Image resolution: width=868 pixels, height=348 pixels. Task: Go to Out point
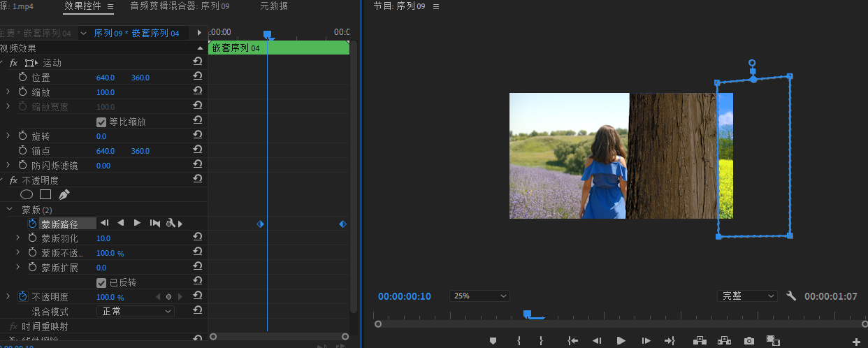point(669,340)
